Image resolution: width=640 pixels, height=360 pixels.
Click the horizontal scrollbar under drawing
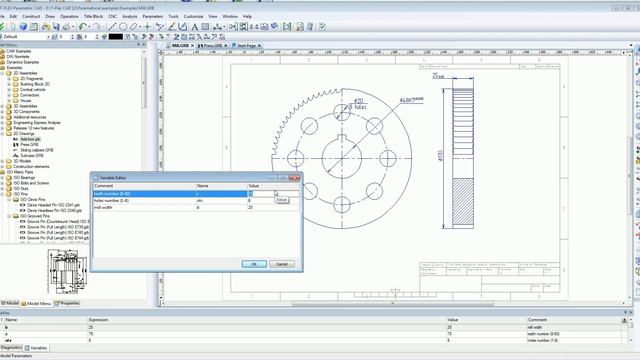(x=393, y=303)
